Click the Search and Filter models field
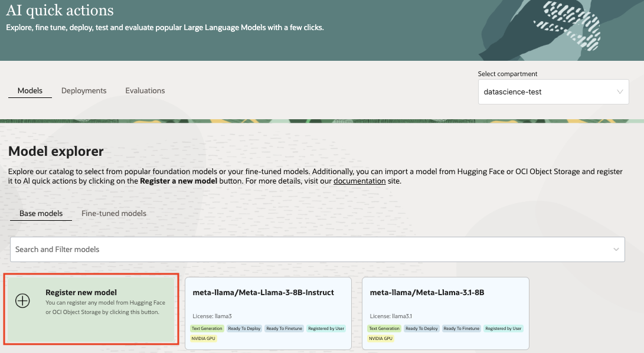 click(318, 250)
